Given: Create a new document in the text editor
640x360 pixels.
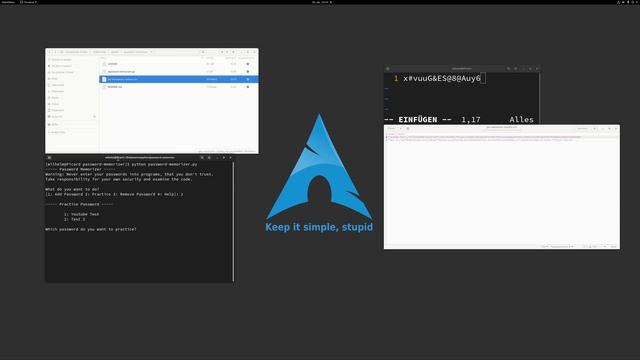Looking at the screenshot, I should tap(408, 129).
